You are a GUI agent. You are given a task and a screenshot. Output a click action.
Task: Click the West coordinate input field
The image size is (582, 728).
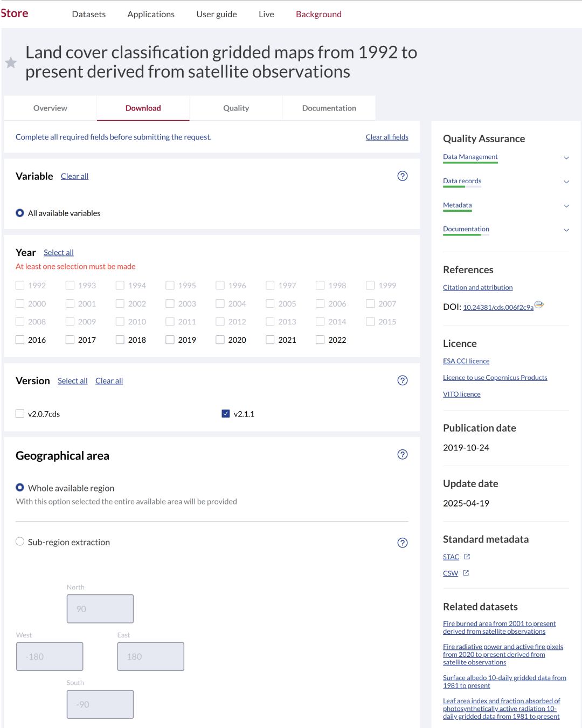point(50,656)
